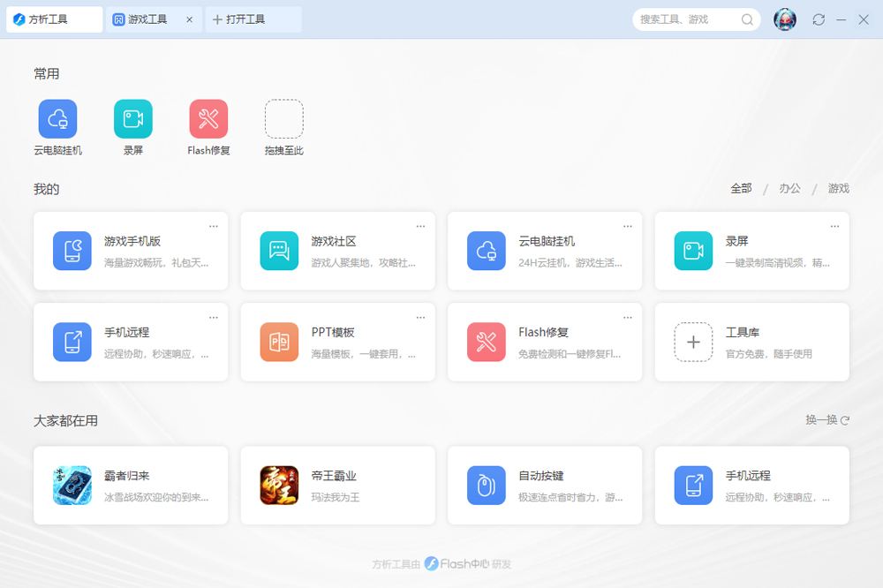Screen dimensions: 883x588
Task: Select the 办公 category filter
Action: click(x=789, y=188)
